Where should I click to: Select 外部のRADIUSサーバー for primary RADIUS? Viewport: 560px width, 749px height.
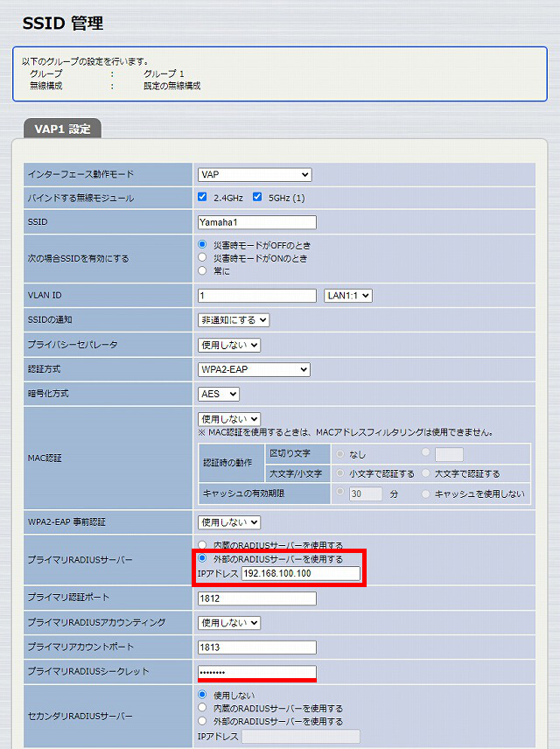[x=202, y=558]
